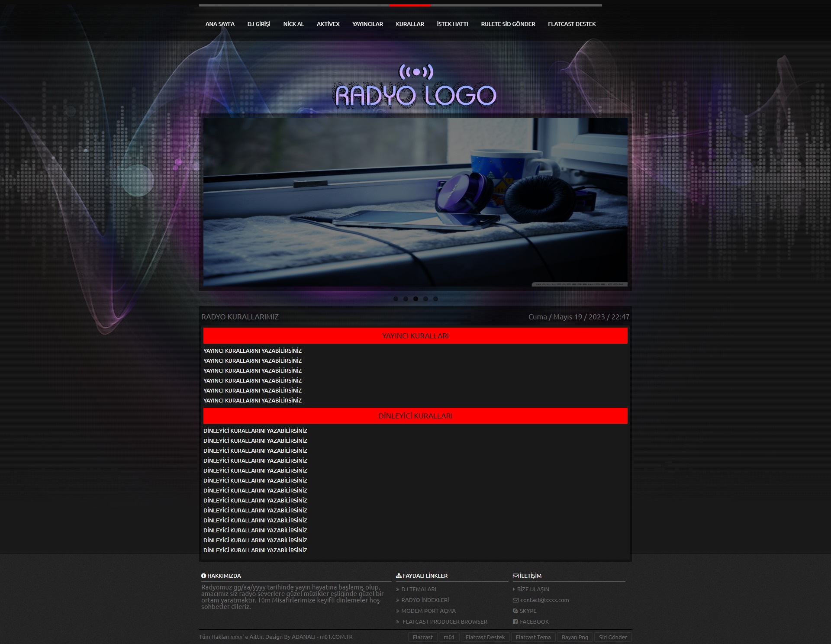This screenshot has width=831, height=644.
Task: Open Flatcast Producer Browser link
Action: click(x=444, y=621)
